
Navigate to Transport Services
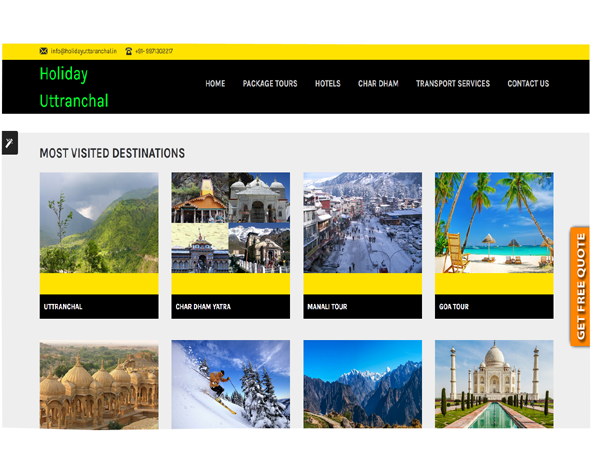(452, 84)
